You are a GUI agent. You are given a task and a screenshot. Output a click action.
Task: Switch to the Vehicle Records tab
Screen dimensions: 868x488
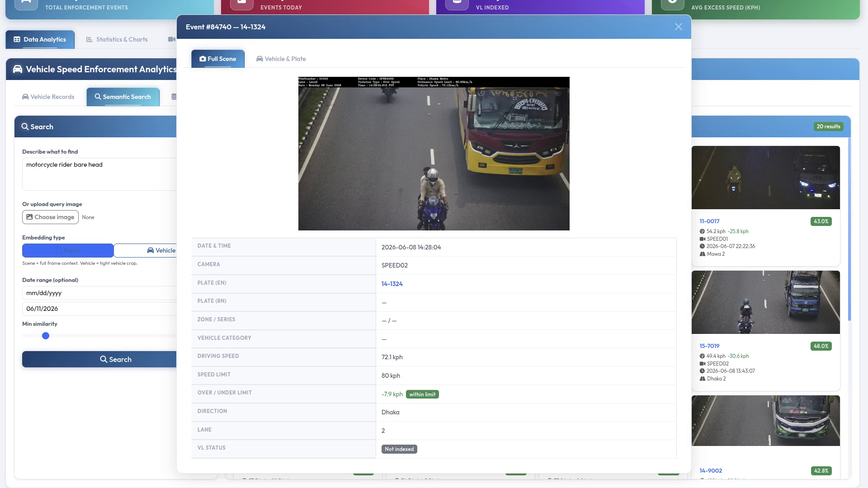click(48, 97)
